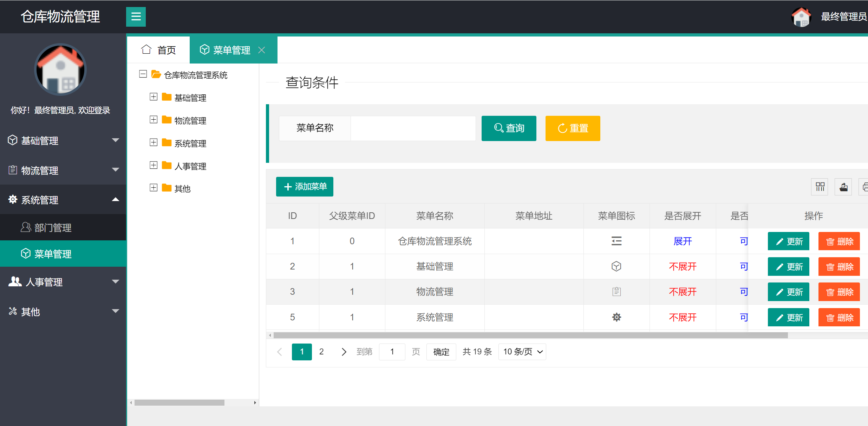
Task: Click the folder icon beside 其他 tree node
Action: coord(167,188)
